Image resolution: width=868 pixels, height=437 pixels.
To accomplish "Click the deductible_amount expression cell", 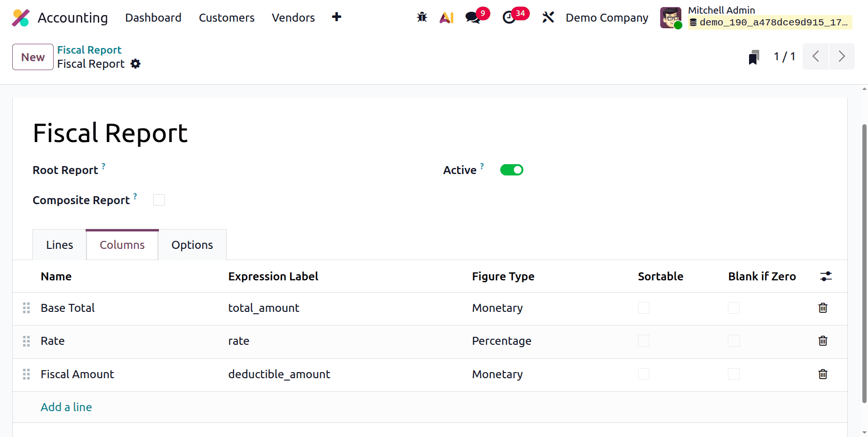I will click(x=279, y=374).
